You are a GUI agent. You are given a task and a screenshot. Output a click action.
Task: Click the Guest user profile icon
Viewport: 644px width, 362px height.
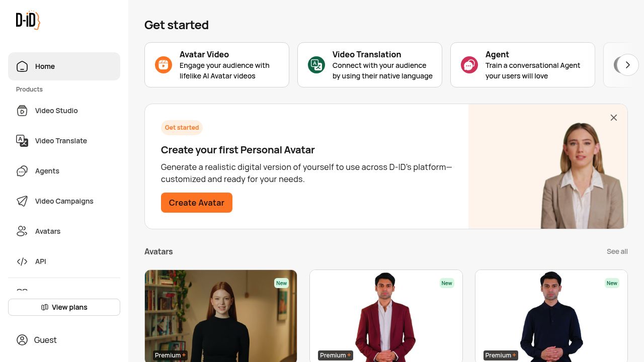point(22,340)
